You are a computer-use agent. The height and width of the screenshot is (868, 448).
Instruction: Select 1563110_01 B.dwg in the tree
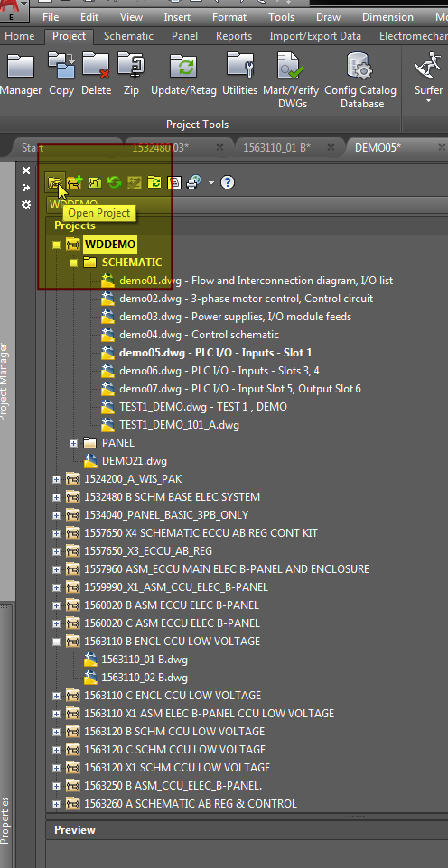tap(145, 660)
